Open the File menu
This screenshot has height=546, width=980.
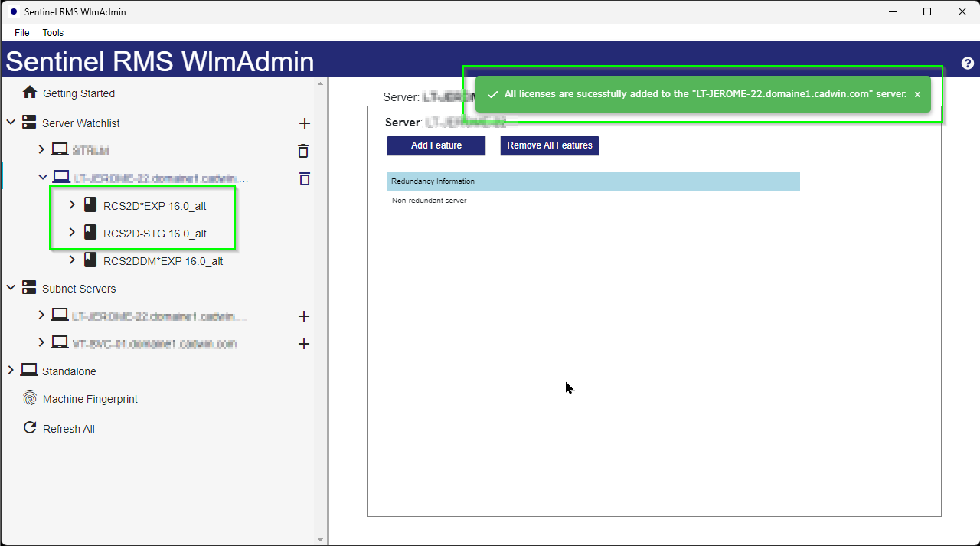click(21, 33)
